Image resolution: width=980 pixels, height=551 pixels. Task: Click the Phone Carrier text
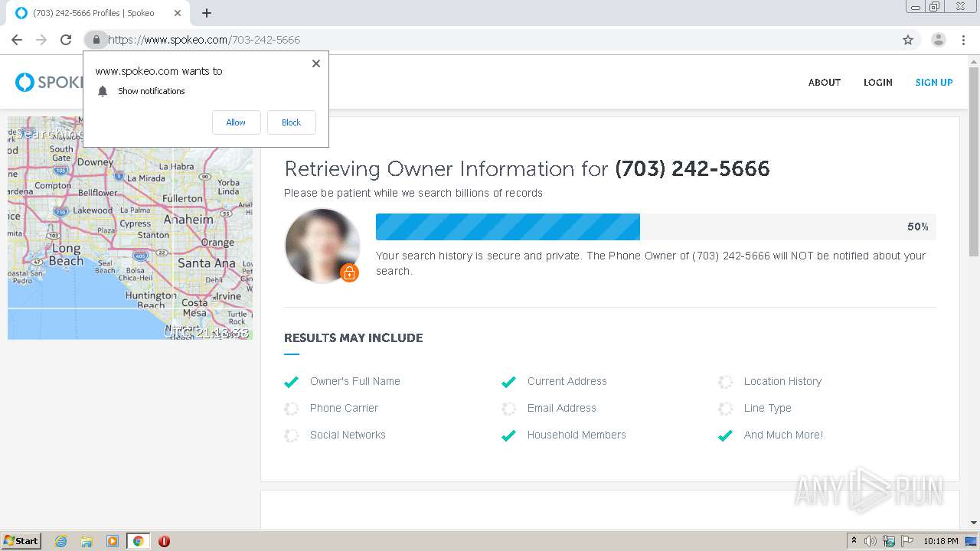344,408
